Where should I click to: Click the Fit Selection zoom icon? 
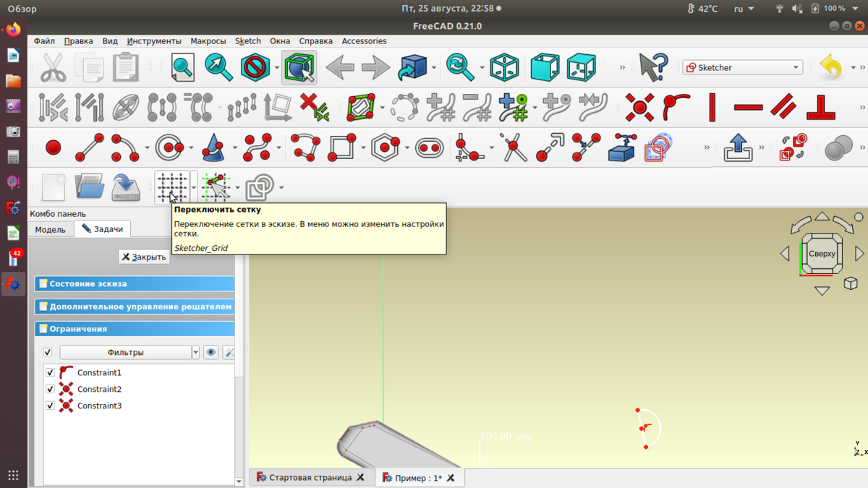218,68
